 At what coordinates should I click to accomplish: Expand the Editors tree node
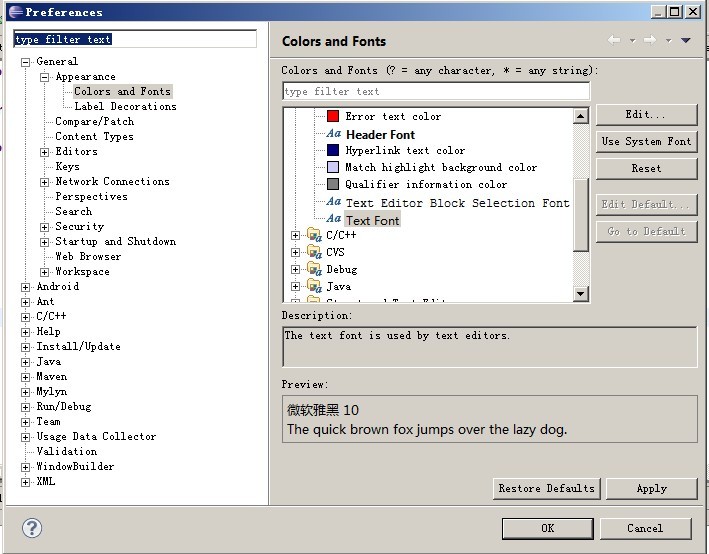click(x=44, y=152)
